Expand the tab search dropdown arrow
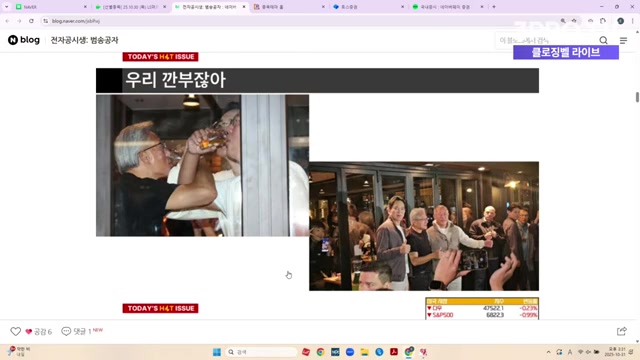 tap(7, 7)
